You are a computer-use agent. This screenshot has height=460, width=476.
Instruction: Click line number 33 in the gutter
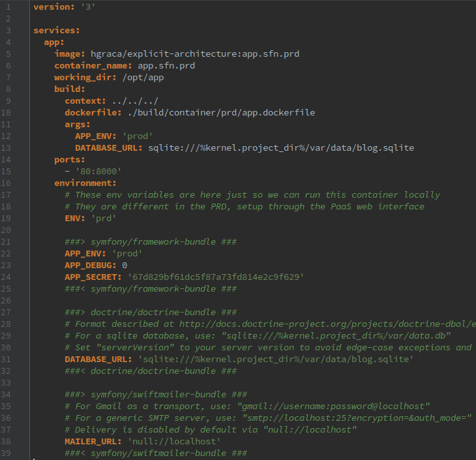(6, 383)
